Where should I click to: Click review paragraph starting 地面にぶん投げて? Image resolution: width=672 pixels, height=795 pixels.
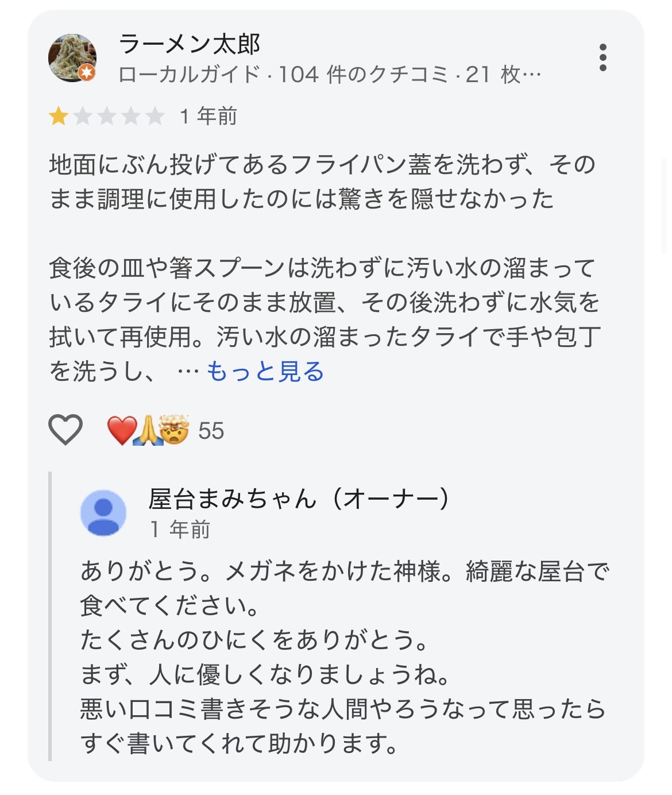click(x=322, y=182)
